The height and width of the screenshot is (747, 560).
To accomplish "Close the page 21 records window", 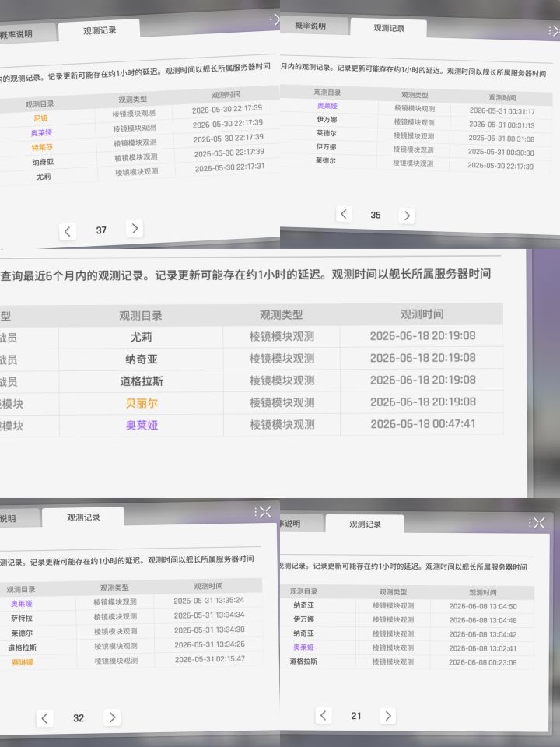I will (539, 523).
